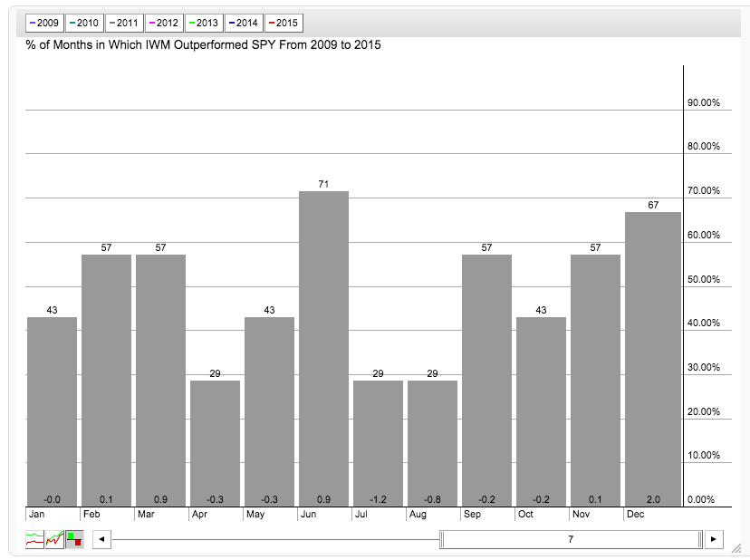Click the 2.0 average value in December bar

click(653, 499)
